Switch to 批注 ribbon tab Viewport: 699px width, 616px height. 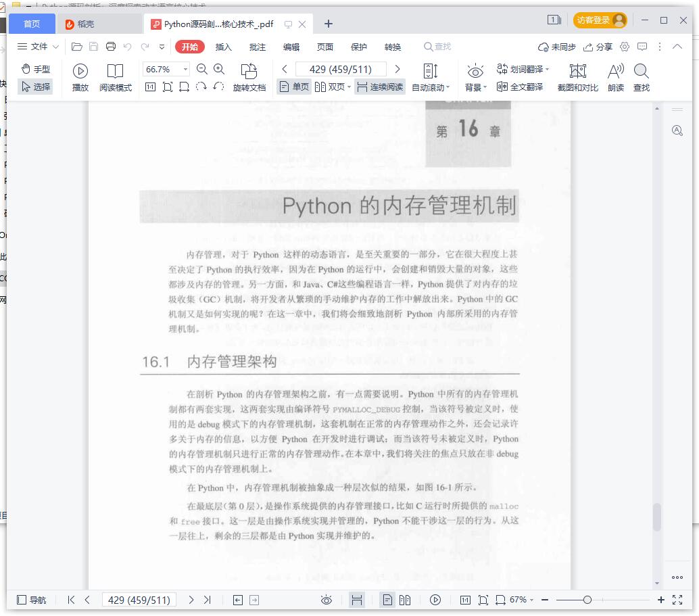(257, 47)
